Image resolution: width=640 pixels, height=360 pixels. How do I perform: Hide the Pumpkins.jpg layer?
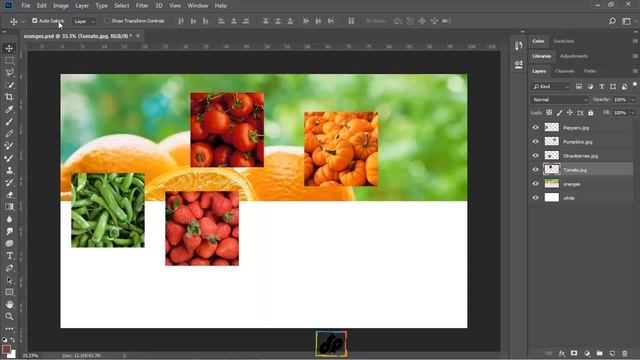536,142
